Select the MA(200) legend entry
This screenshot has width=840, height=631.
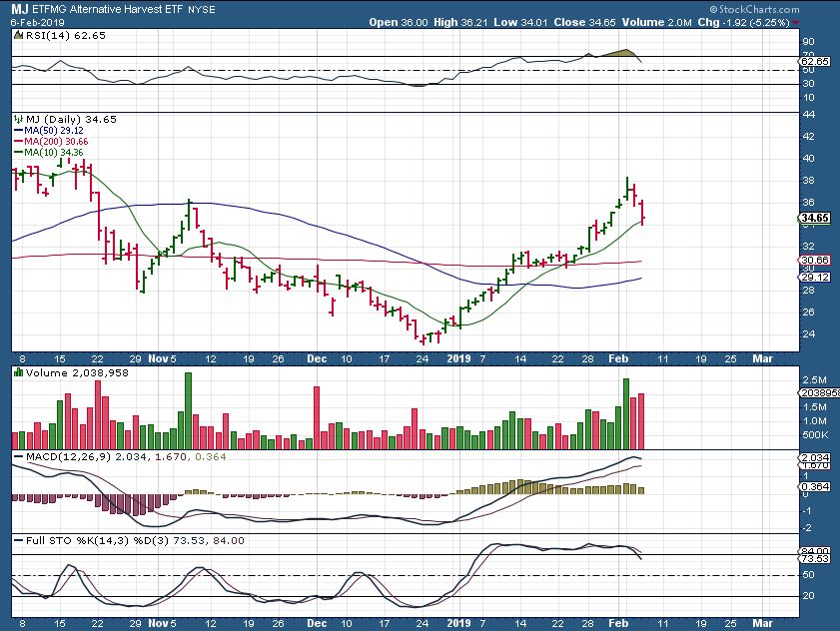point(52,141)
